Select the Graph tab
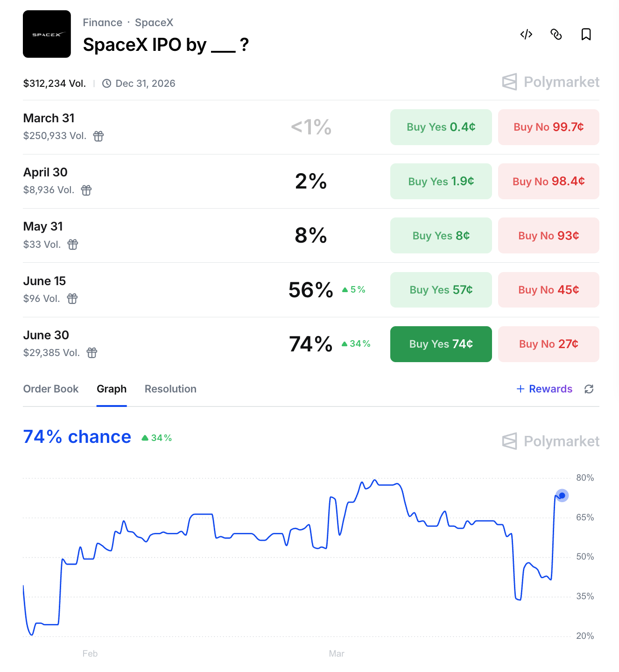 112,389
